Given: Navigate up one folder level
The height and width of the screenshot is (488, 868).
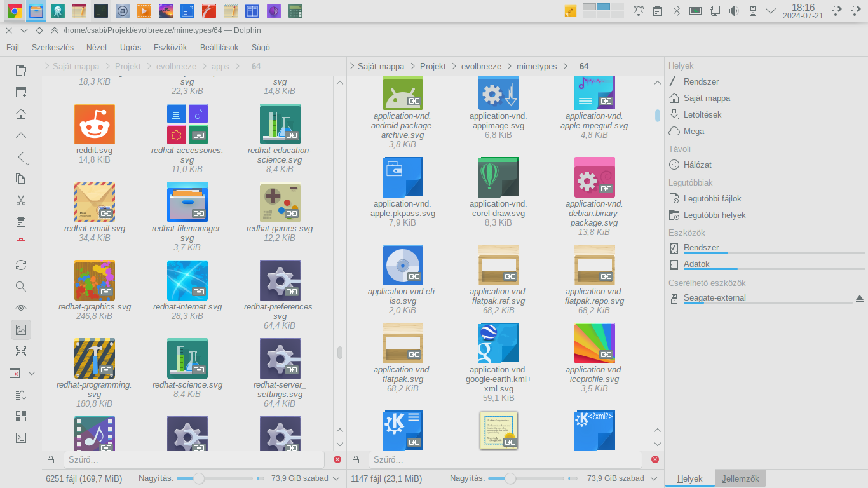Looking at the screenshot, I should (21, 135).
